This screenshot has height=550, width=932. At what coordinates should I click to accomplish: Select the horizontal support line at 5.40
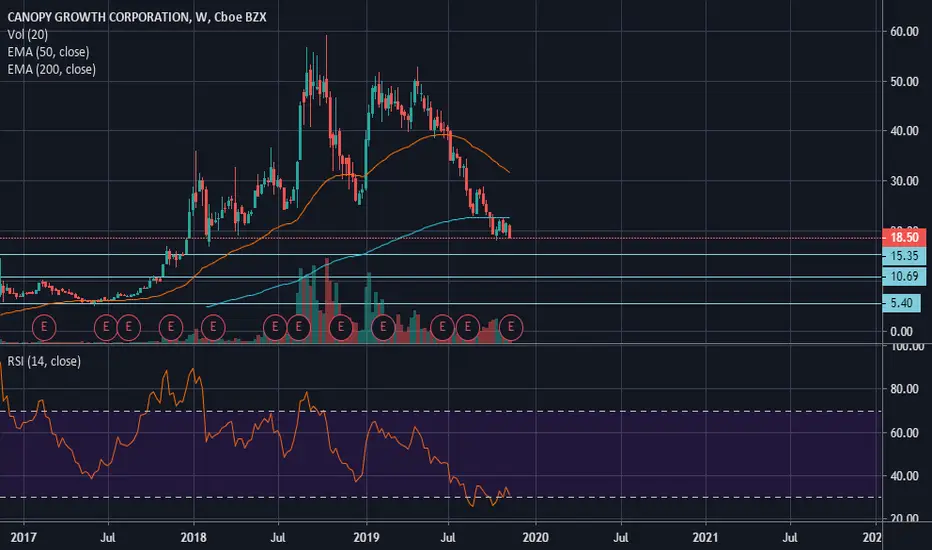pos(440,304)
